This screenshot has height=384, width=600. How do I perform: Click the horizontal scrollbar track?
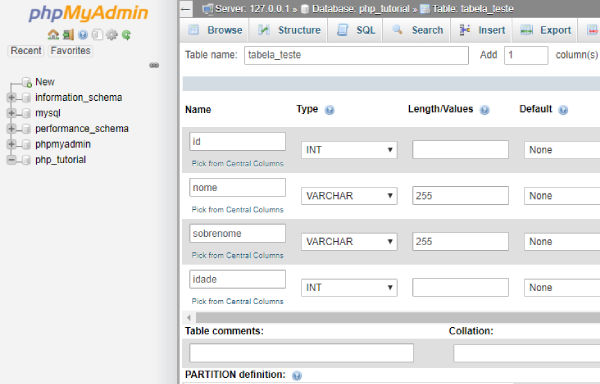398,317
